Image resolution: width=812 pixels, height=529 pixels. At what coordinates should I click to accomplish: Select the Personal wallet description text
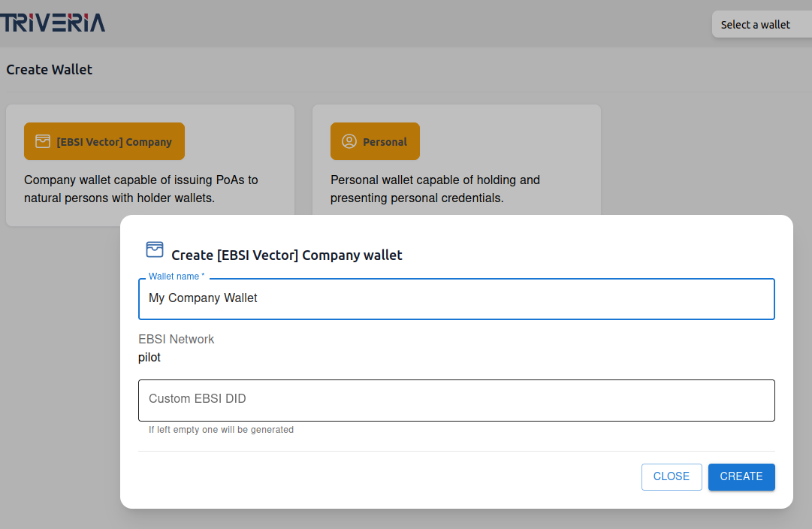pyautogui.click(x=435, y=189)
